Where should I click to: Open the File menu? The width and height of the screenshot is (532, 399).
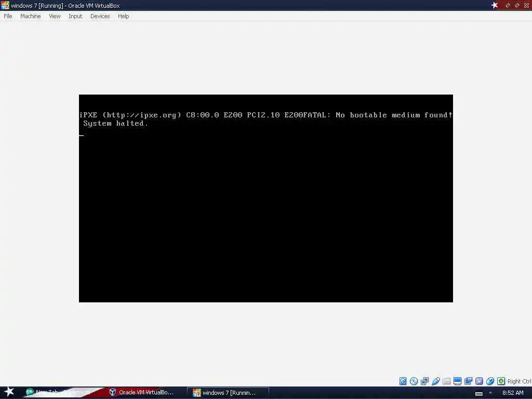tap(8, 16)
